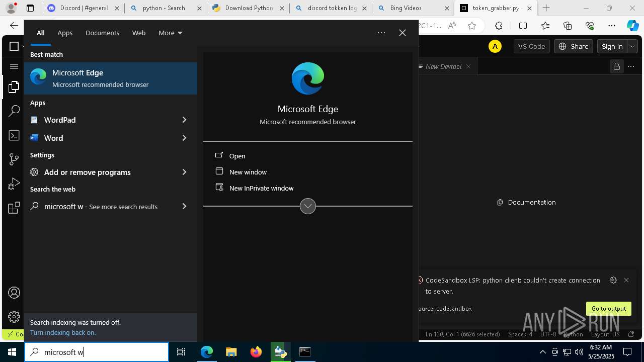Screen dimensions: 644x362
Task: Switch to the Apps search tab
Action: (x=65, y=33)
